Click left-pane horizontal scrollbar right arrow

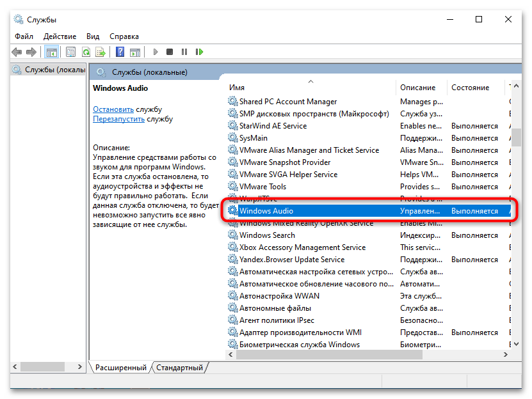pyautogui.click(x=80, y=367)
